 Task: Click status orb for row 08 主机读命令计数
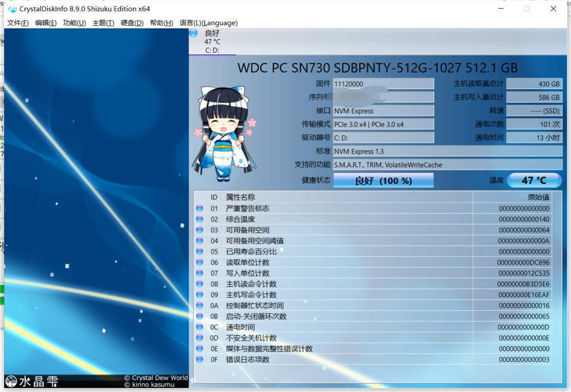[x=199, y=284]
